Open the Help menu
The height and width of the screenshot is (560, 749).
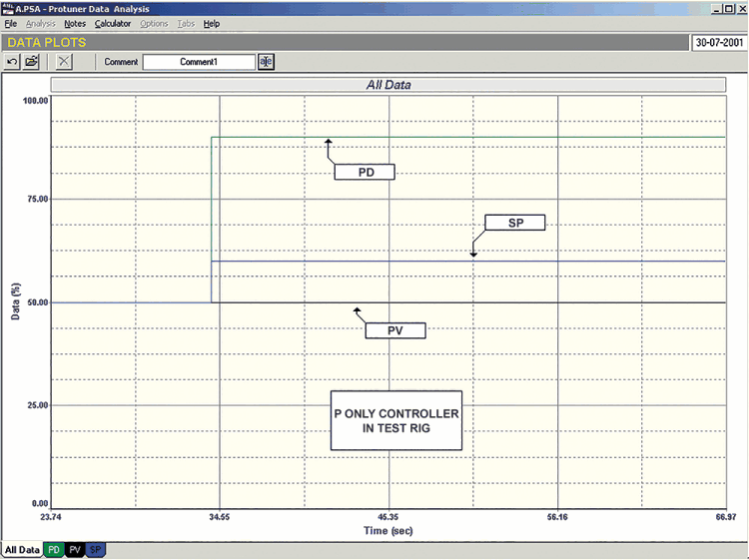coord(211,23)
